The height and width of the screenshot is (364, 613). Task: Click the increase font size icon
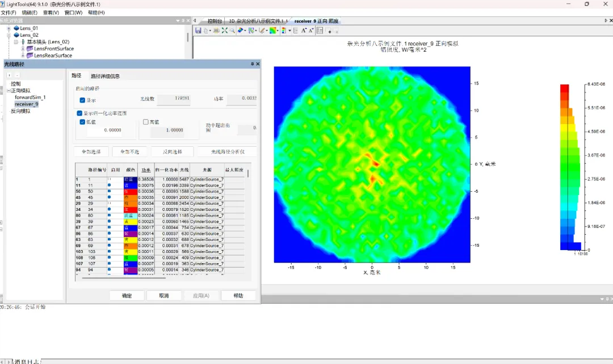pyautogui.click(x=304, y=30)
